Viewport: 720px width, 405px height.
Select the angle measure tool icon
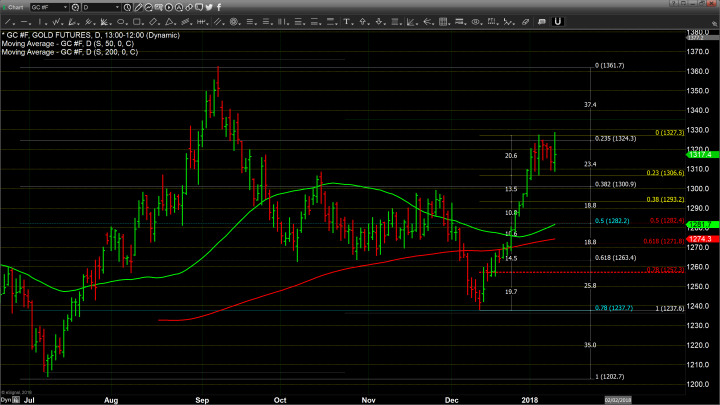tap(411, 22)
